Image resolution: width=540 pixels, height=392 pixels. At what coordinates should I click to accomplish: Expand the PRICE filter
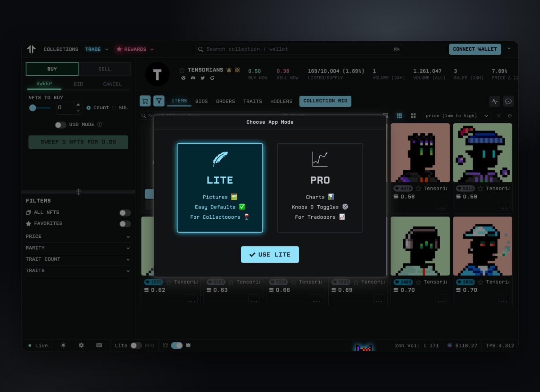tap(78, 237)
